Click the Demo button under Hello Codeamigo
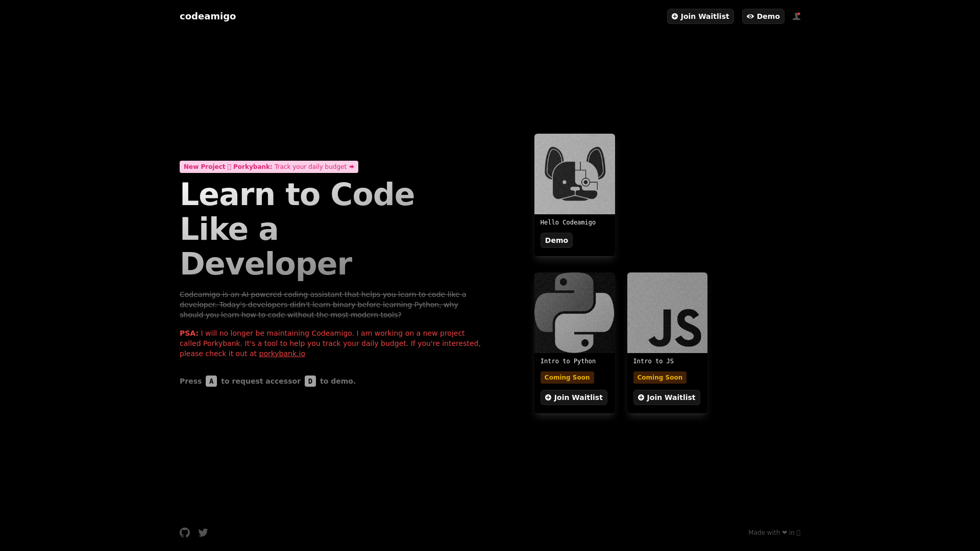The height and width of the screenshot is (551, 980). 556,240
